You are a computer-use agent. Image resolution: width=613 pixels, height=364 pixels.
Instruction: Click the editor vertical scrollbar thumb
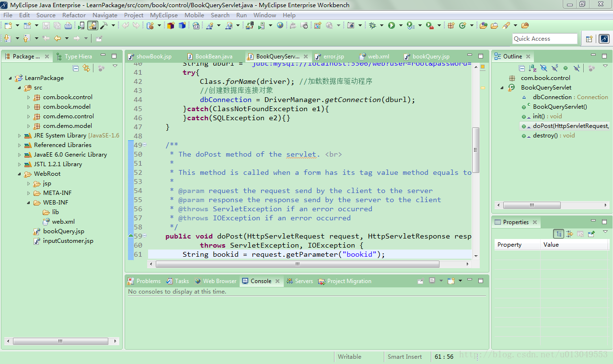475,150
